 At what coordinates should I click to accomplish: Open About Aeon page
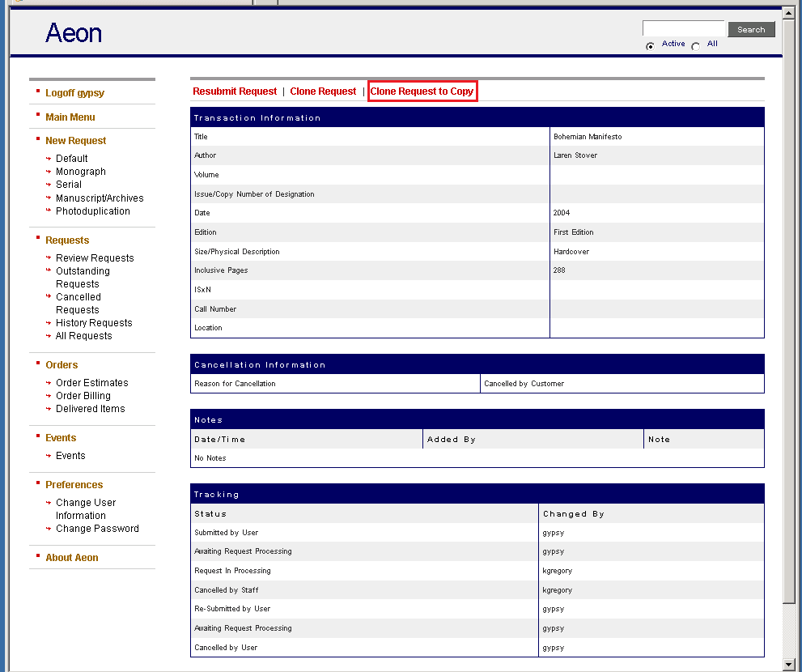tap(72, 558)
